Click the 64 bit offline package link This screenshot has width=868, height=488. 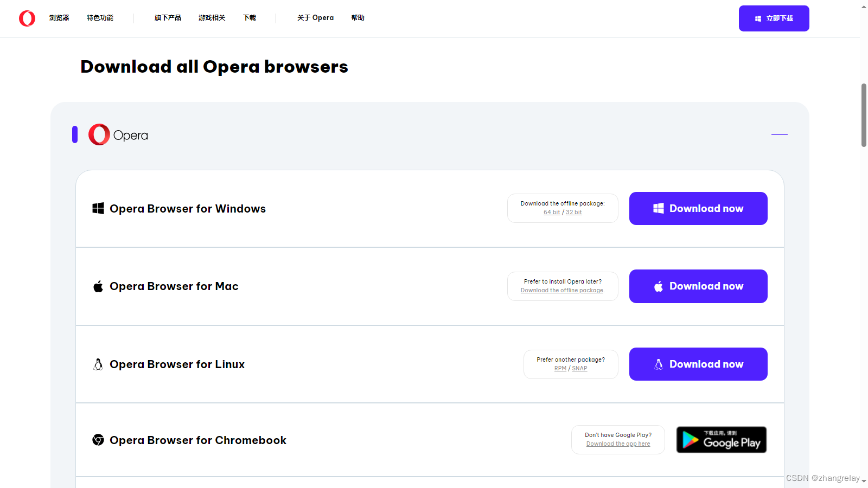552,213
